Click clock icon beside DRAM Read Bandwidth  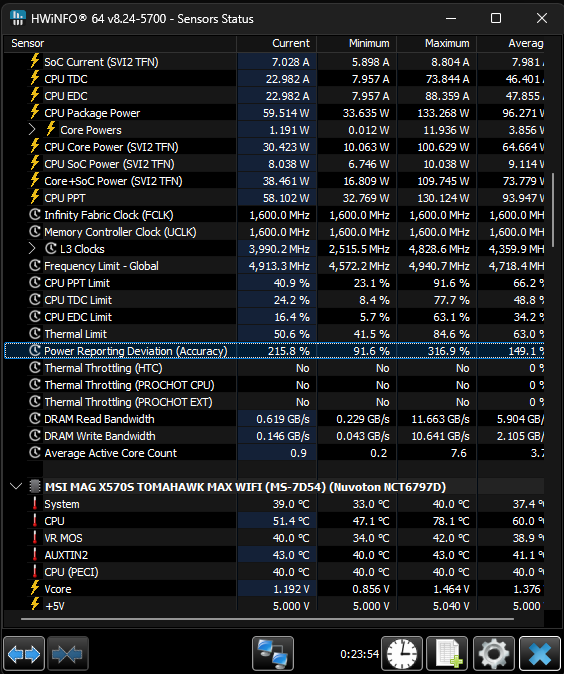[x=35, y=419]
